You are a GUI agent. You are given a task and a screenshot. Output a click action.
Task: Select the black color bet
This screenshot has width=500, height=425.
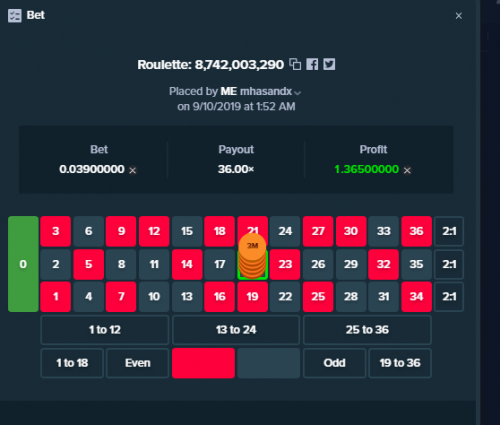[269, 363]
